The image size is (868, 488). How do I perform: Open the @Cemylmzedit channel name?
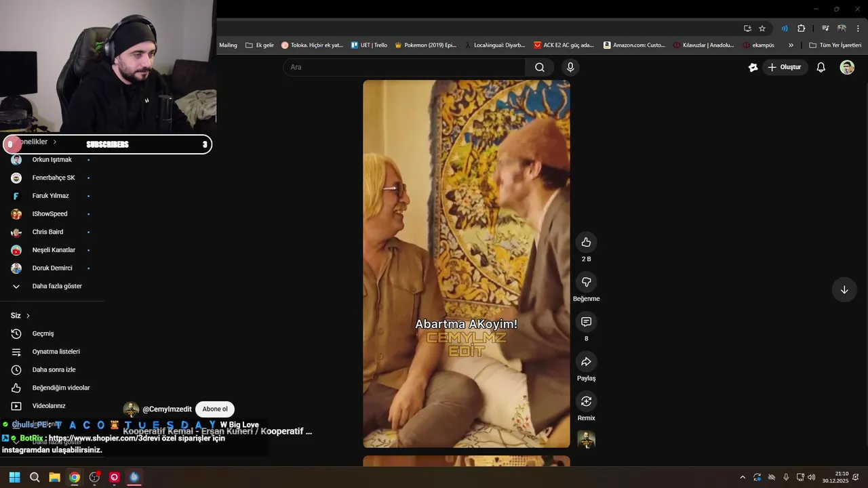pos(167,409)
